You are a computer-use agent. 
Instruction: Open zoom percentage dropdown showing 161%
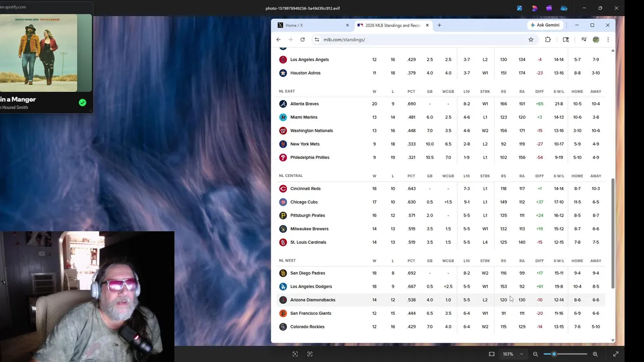513,354
